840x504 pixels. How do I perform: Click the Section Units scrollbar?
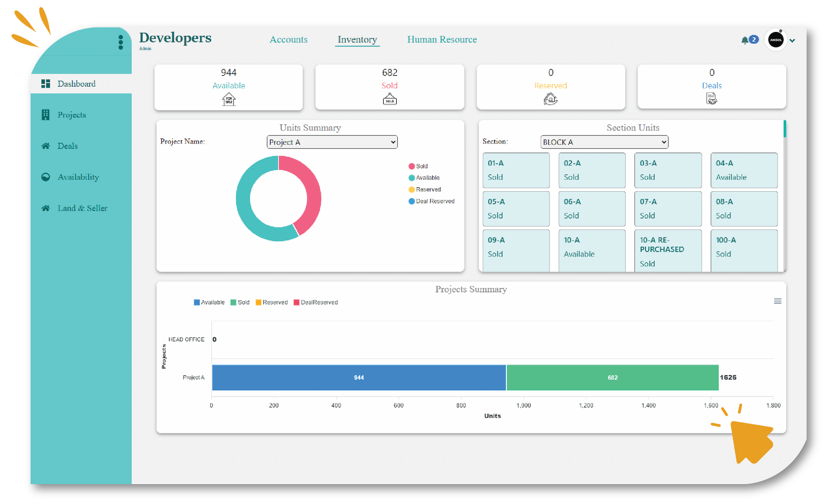784,129
